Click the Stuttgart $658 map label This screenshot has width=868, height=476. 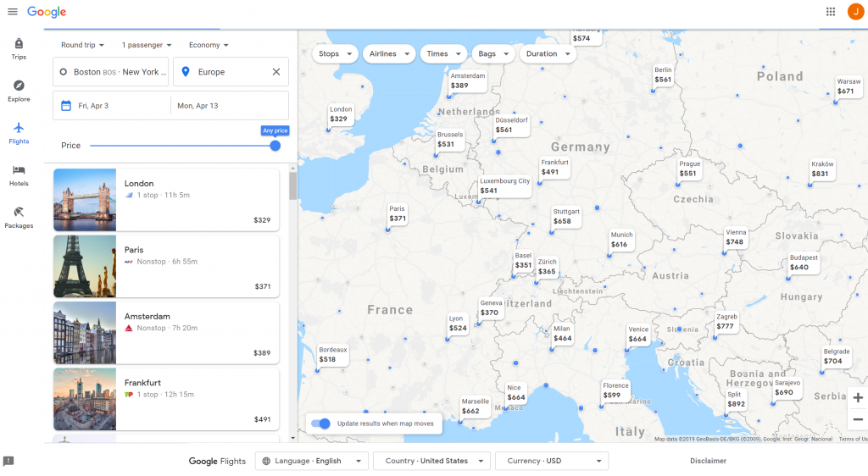click(566, 216)
